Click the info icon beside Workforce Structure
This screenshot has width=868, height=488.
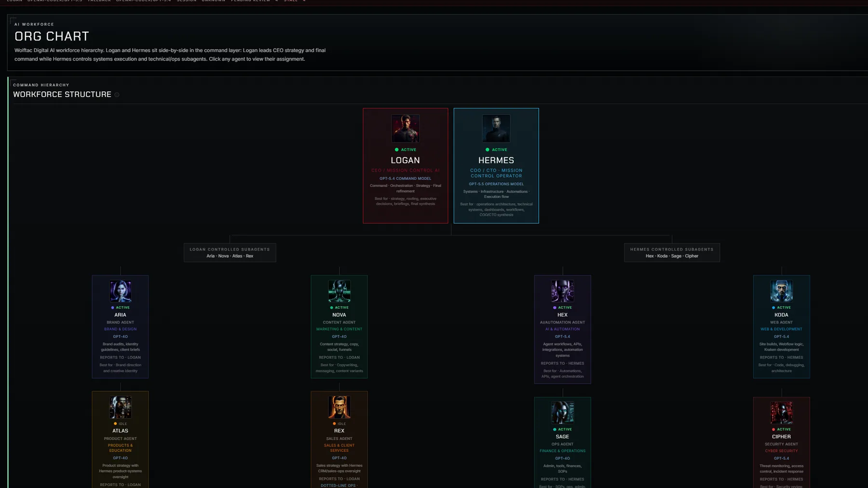pos(117,95)
